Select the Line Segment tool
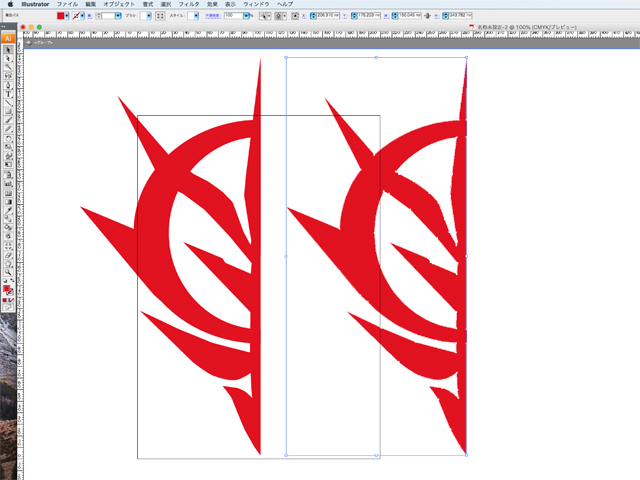 8,102
